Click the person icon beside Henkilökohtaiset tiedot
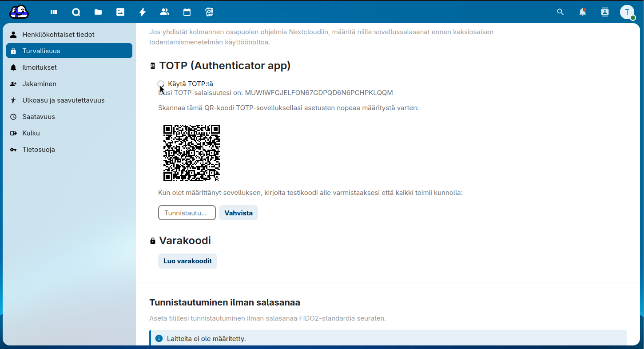Viewport: 644px width, 349px height. coord(13,35)
